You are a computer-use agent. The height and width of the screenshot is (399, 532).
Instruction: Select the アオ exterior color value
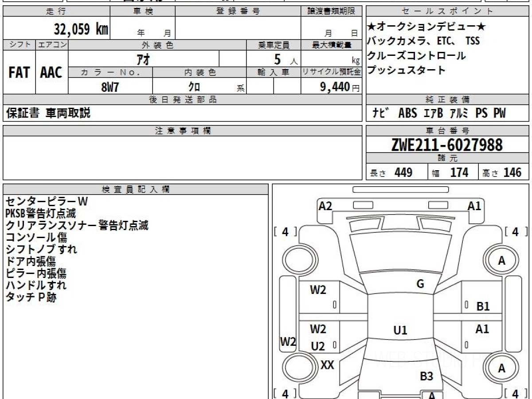[x=143, y=59]
